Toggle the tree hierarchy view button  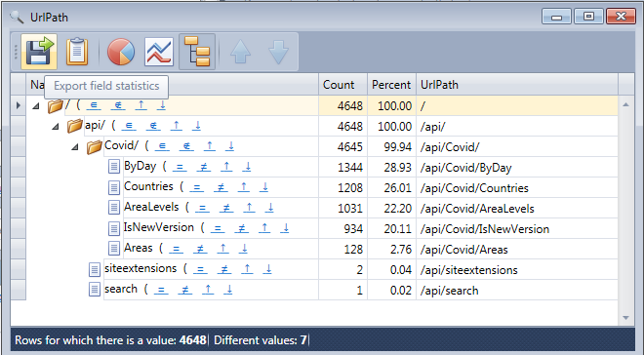[x=197, y=52]
